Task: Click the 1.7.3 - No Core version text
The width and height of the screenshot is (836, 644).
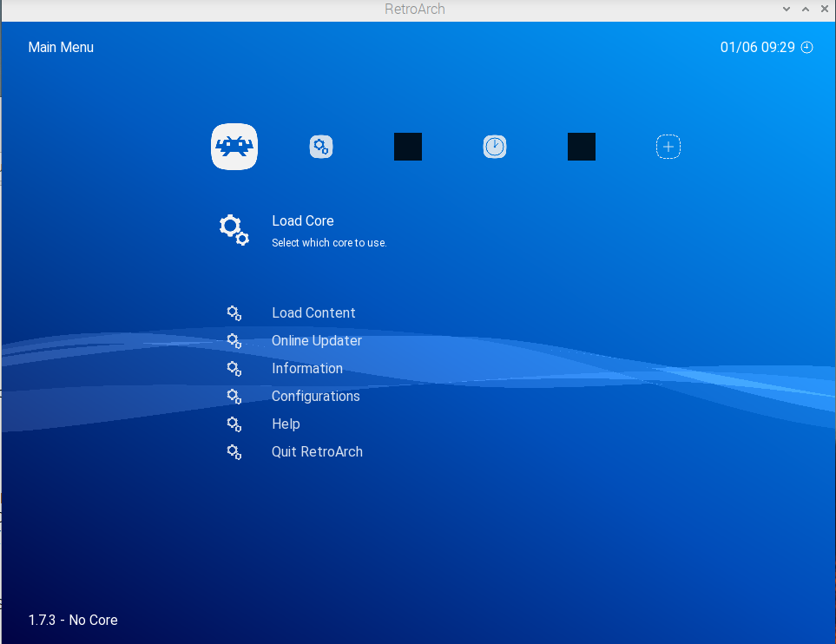Action: 73,621
